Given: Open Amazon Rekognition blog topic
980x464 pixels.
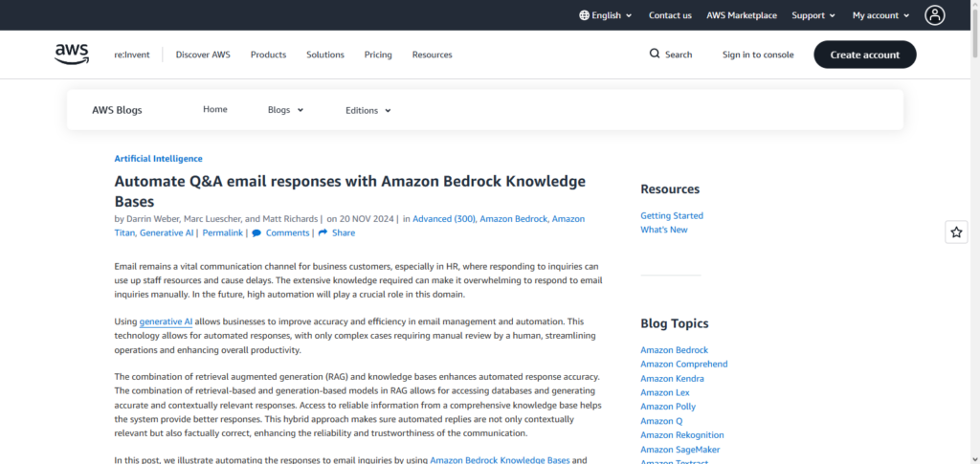Looking at the screenshot, I should tap(682, 435).
